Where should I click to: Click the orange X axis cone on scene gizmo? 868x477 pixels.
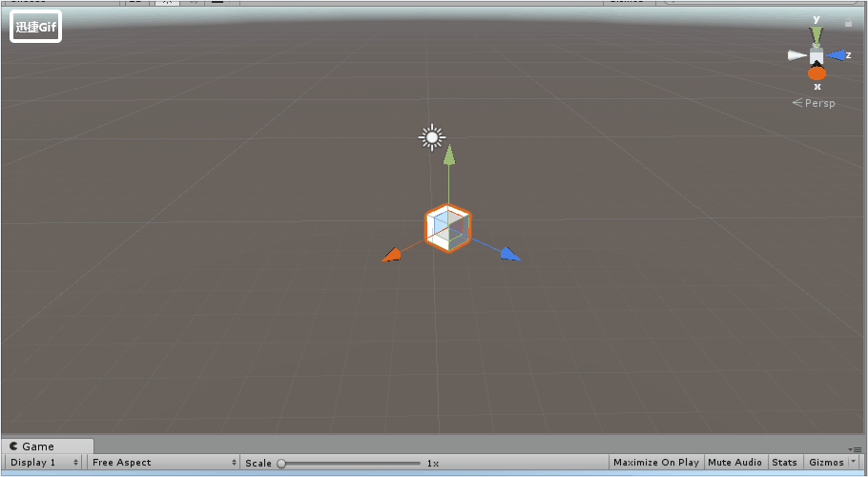[816, 73]
